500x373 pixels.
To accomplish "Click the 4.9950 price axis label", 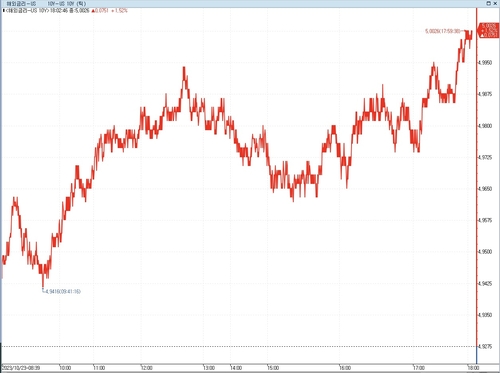I will click(485, 63).
